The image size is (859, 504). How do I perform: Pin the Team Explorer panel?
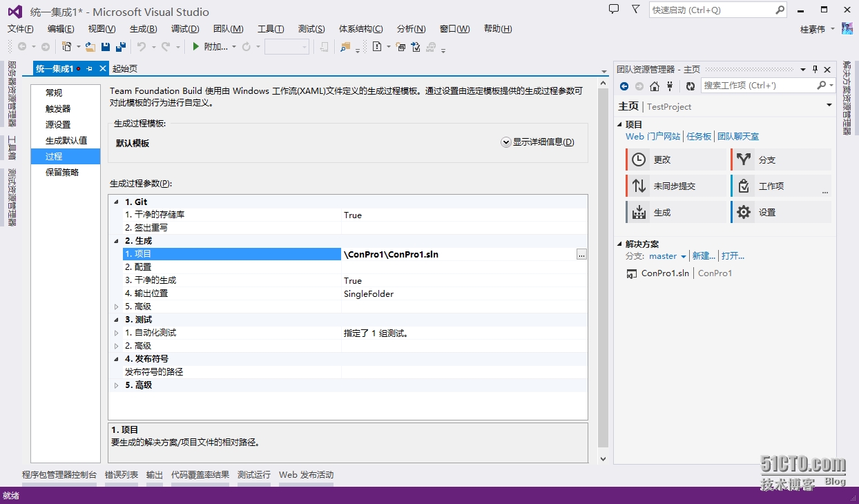[x=815, y=69]
